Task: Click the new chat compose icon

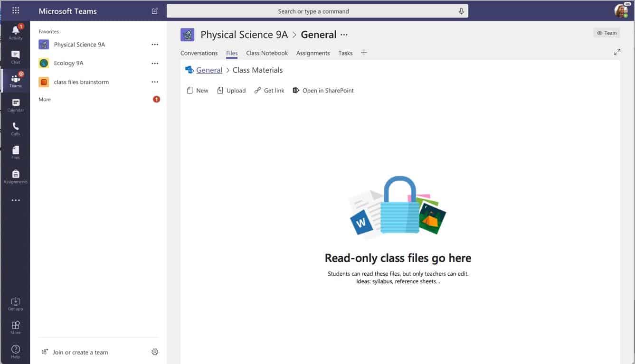Action: point(155,11)
